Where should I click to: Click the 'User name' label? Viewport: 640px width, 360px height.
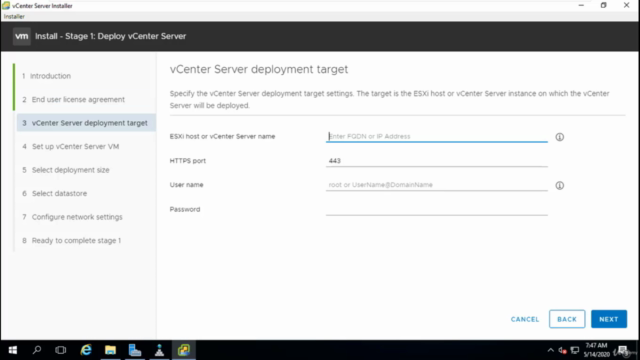(x=187, y=185)
